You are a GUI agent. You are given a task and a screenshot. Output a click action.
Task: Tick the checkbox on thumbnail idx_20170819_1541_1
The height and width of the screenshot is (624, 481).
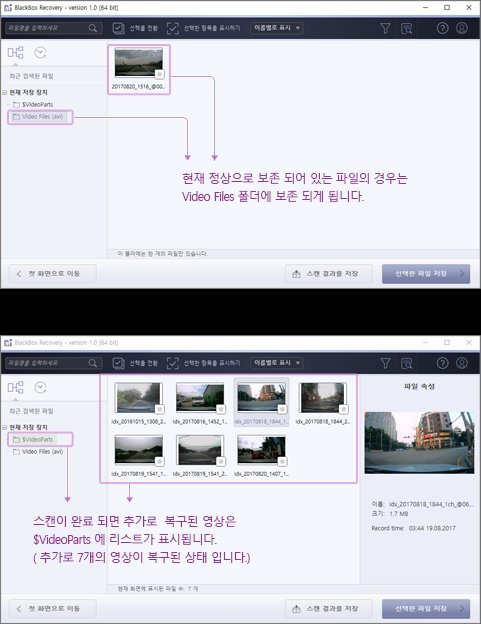click(x=159, y=462)
